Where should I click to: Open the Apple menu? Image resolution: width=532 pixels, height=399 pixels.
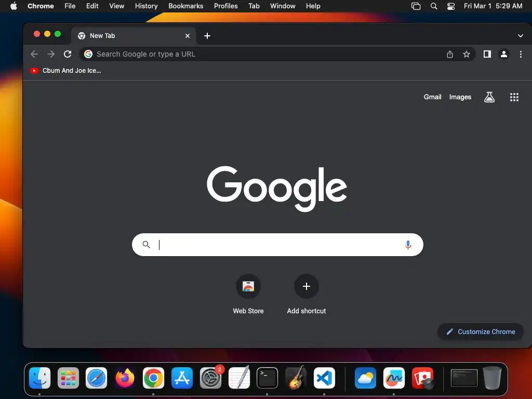point(14,6)
